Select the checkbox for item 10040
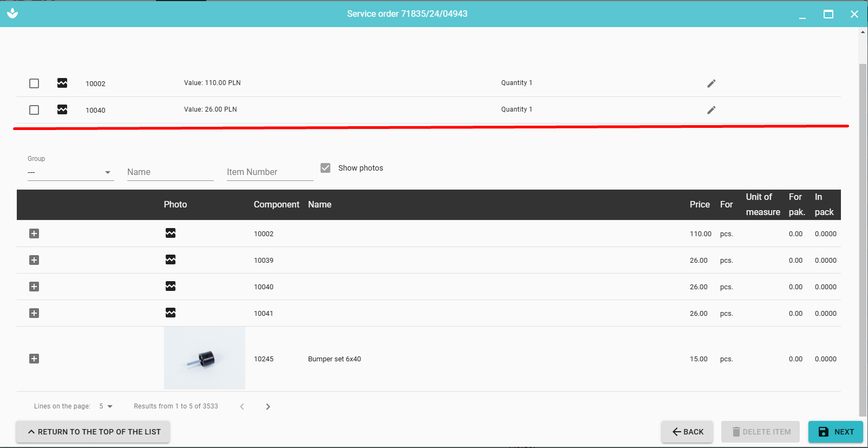 point(34,110)
